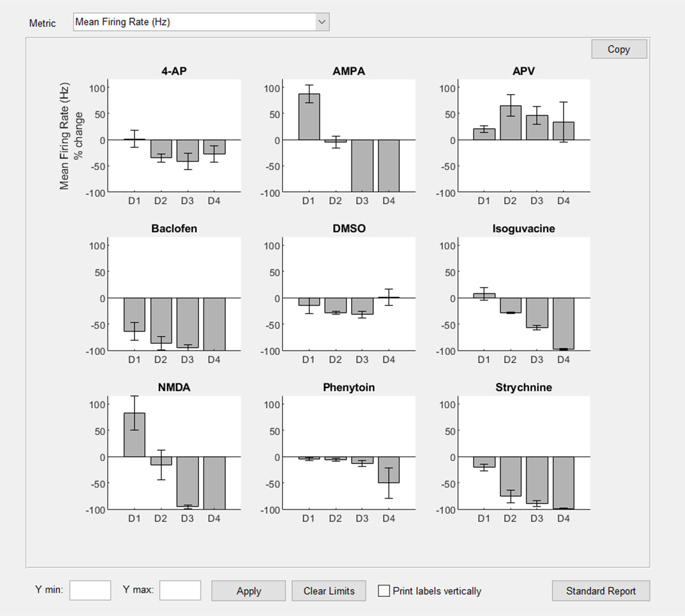Click the D3 bar in Strychnine chart

(x=537, y=480)
